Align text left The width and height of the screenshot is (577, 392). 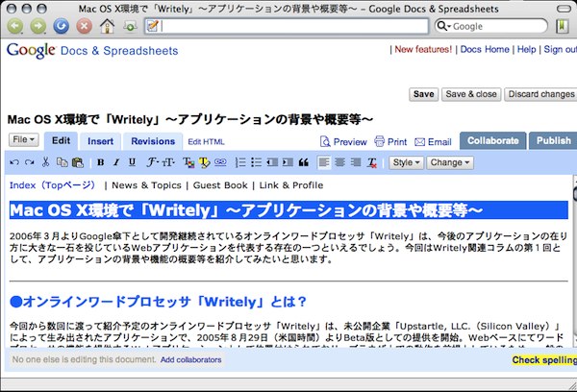[324, 162]
